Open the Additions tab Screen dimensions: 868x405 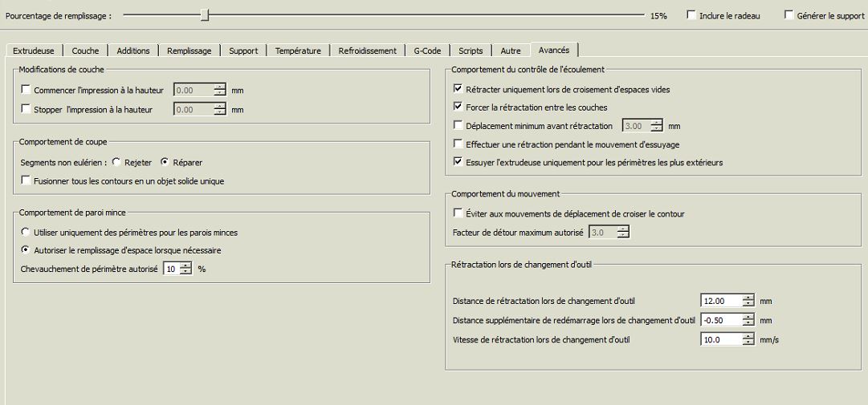point(132,51)
